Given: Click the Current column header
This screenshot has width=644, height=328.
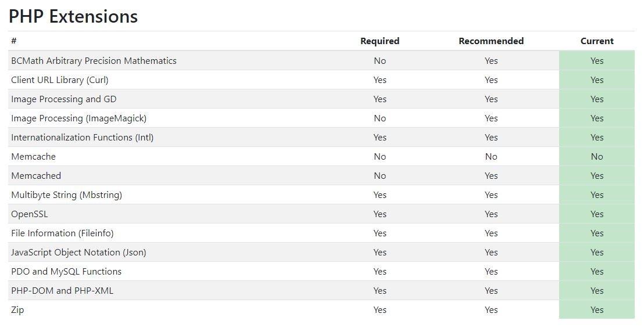Looking at the screenshot, I should [x=597, y=41].
